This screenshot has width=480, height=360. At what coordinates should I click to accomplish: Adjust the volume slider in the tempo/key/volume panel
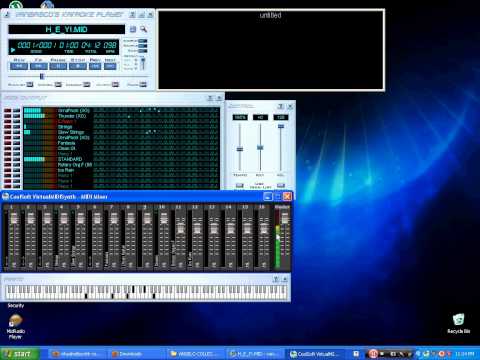click(x=281, y=126)
